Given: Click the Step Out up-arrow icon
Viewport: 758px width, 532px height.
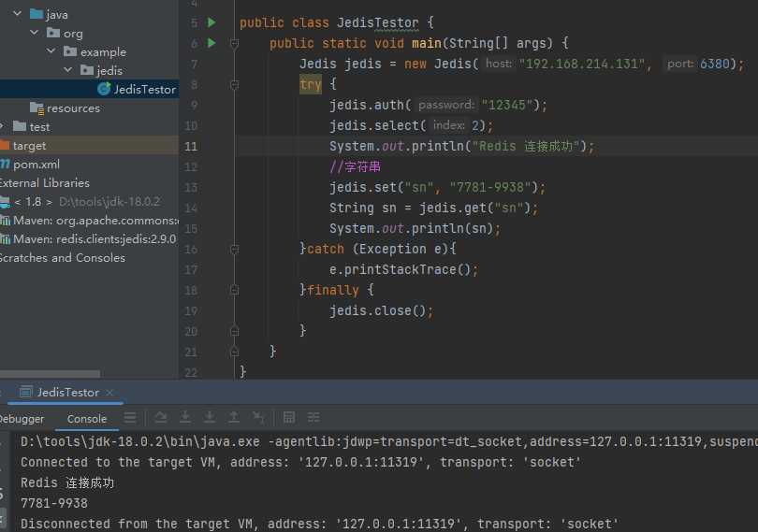Looking at the screenshot, I should click(234, 417).
